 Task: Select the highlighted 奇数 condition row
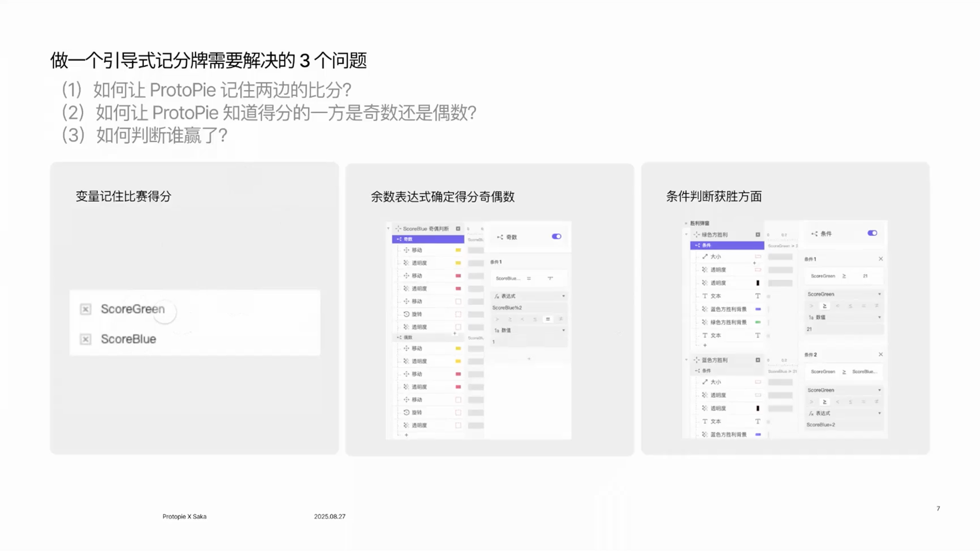[428, 239]
